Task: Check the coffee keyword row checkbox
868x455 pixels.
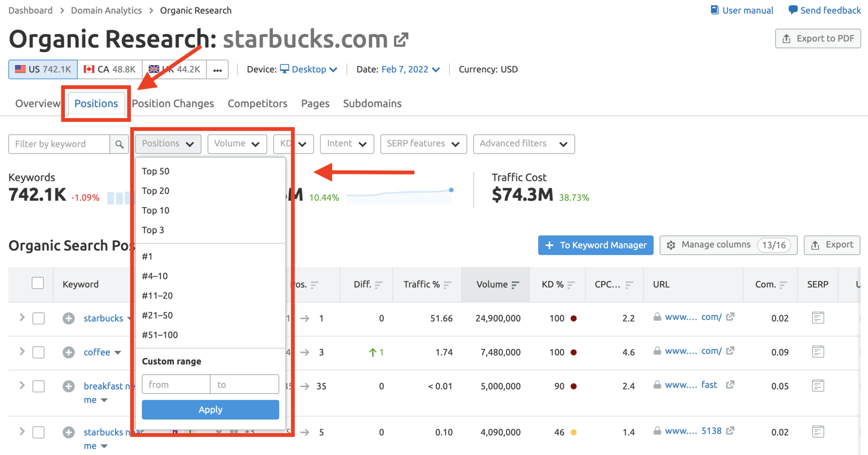Action: (39, 352)
